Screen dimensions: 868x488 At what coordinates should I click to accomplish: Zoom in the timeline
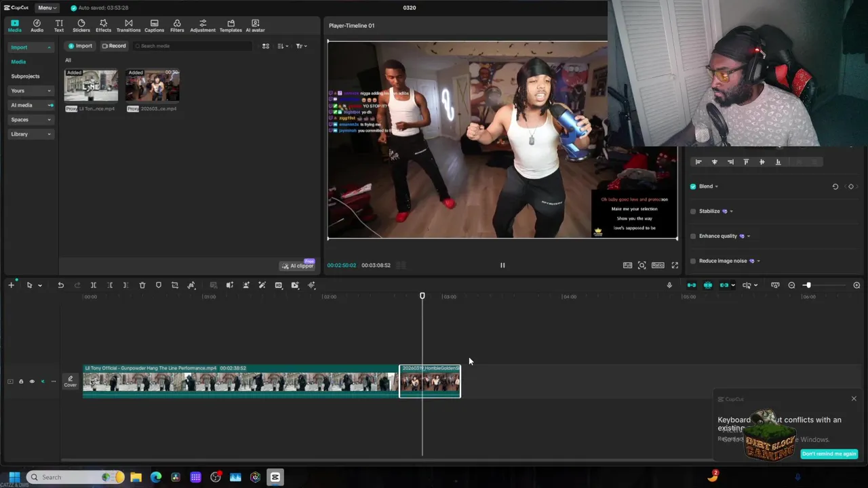856,285
